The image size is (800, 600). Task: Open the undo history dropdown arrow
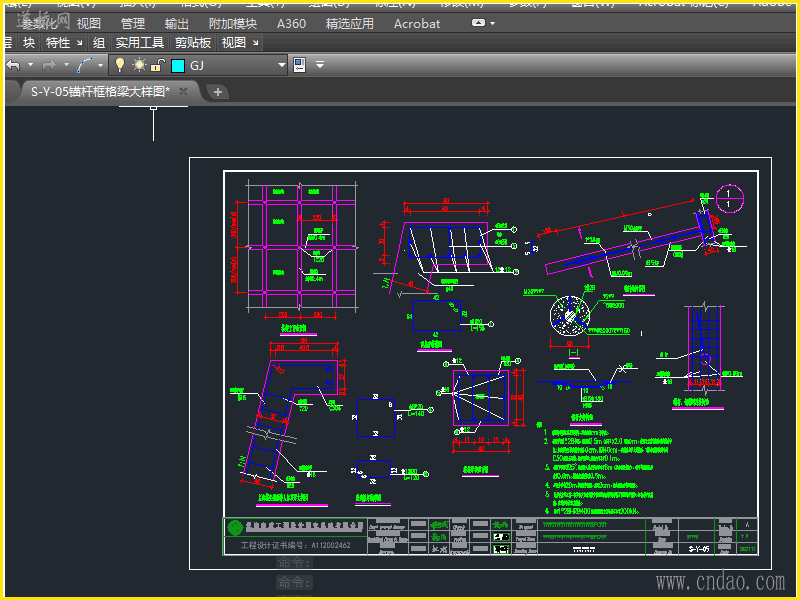(x=30, y=65)
